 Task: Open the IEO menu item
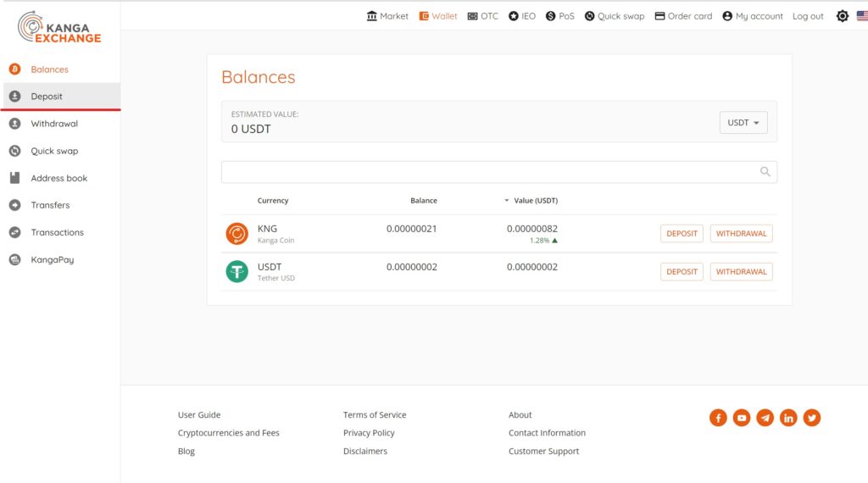tap(528, 16)
